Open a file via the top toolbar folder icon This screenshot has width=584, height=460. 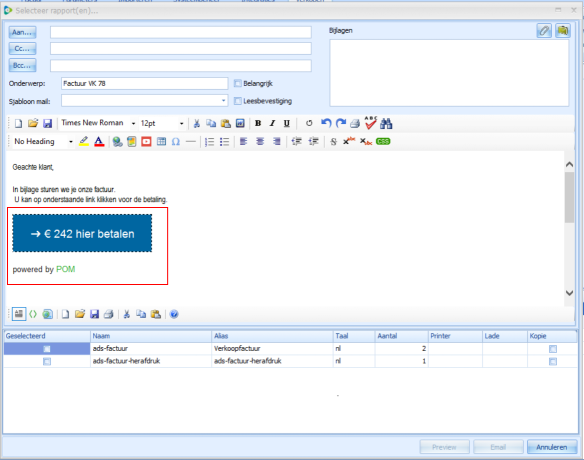(x=33, y=123)
